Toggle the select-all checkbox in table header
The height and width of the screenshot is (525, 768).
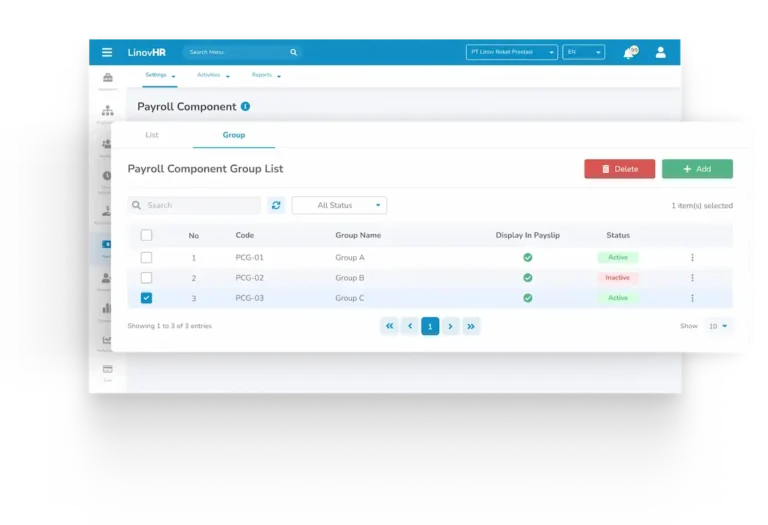[146, 235]
